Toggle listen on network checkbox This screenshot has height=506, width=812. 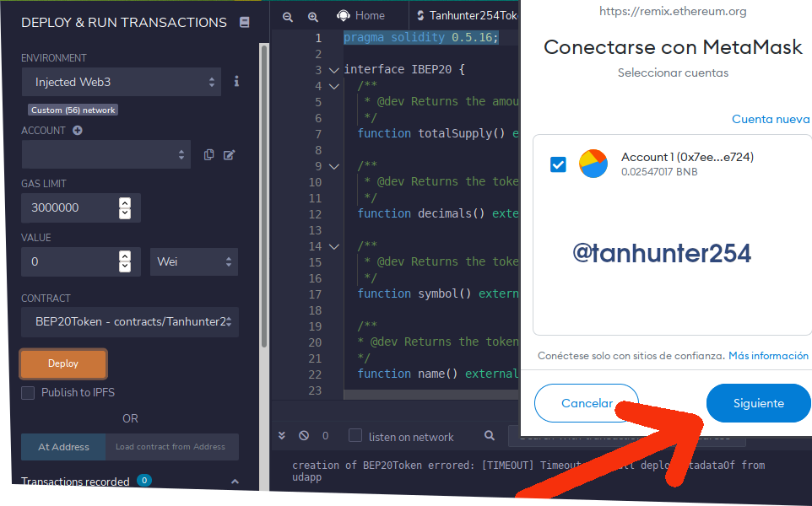click(x=355, y=436)
